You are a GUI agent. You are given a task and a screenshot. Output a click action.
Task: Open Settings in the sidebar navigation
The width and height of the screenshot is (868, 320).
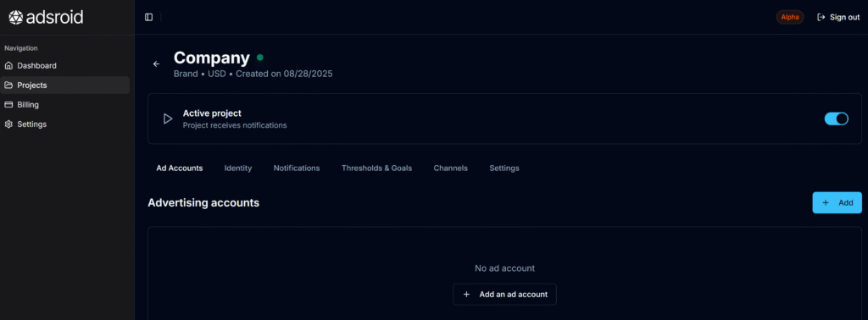pos(64,124)
